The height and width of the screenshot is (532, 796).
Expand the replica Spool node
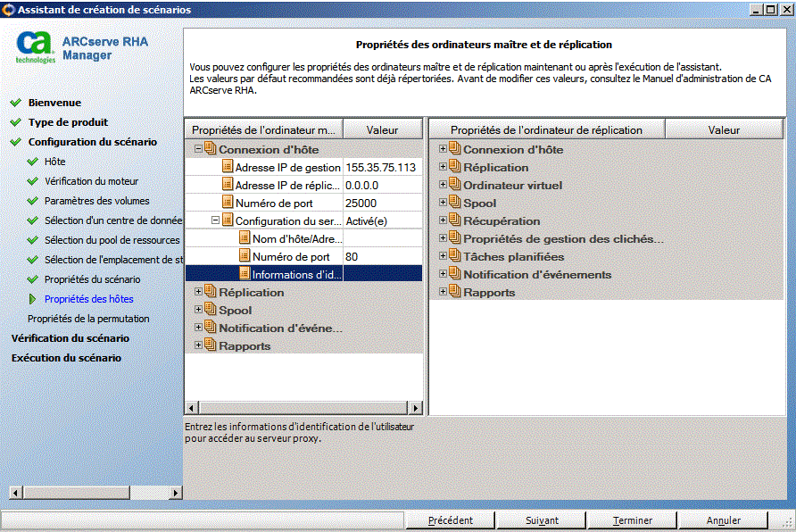tap(443, 204)
